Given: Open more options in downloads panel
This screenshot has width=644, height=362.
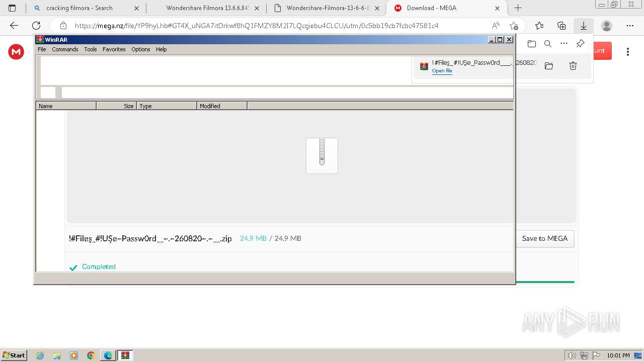Looking at the screenshot, I should point(564,44).
